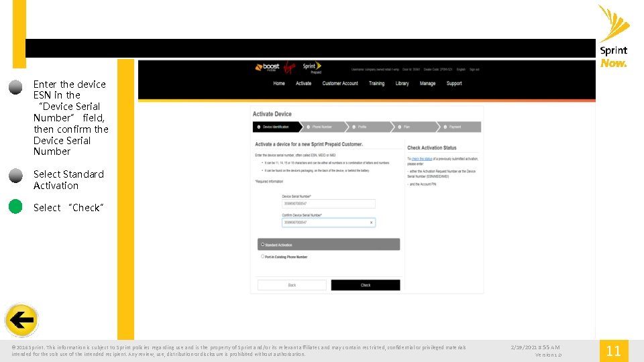This screenshot has width=644, height=362.
Task: Follow the 'check the status' link
Action: [422, 159]
